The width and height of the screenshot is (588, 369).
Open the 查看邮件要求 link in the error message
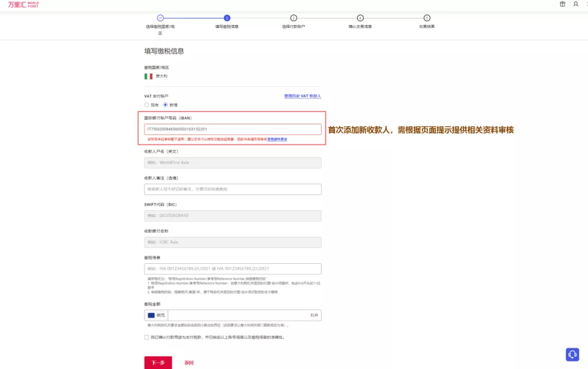278,140
